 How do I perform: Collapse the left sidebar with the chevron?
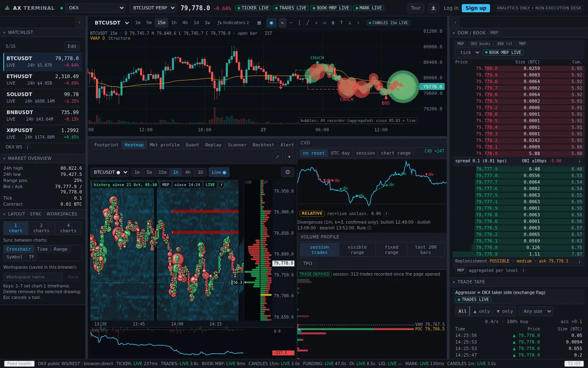(80, 22)
